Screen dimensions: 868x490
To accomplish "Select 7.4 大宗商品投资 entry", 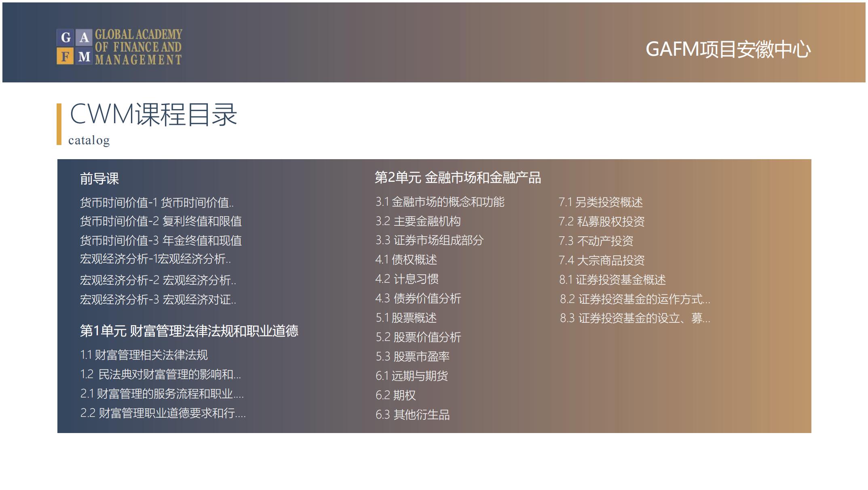I will pyautogui.click(x=602, y=261).
